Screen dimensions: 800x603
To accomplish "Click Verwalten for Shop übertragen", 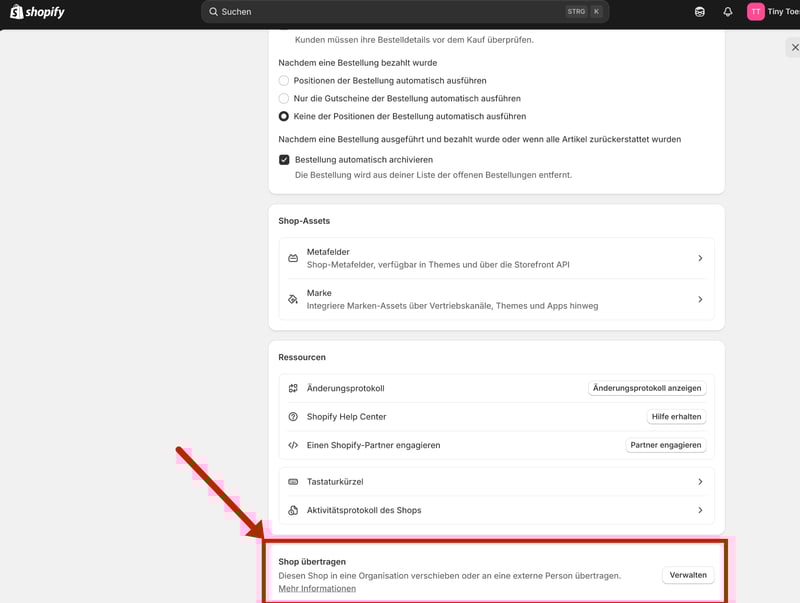I will pos(688,575).
